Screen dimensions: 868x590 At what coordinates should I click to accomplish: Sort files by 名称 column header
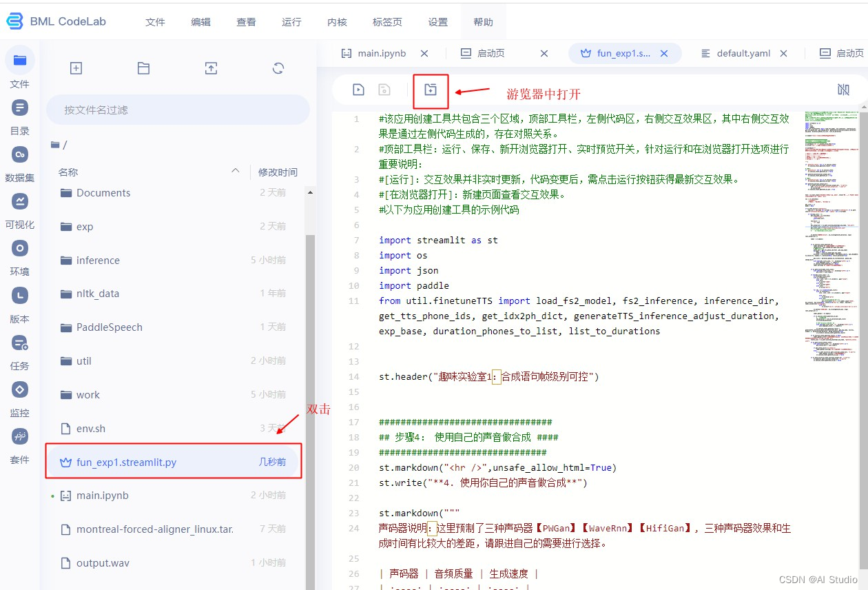[x=68, y=172]
